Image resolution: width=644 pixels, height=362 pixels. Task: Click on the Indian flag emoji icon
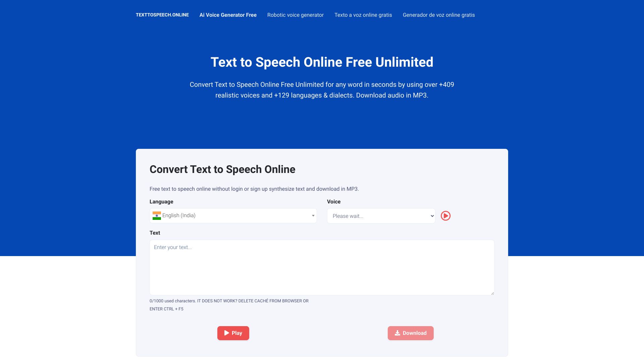(157, 215)
